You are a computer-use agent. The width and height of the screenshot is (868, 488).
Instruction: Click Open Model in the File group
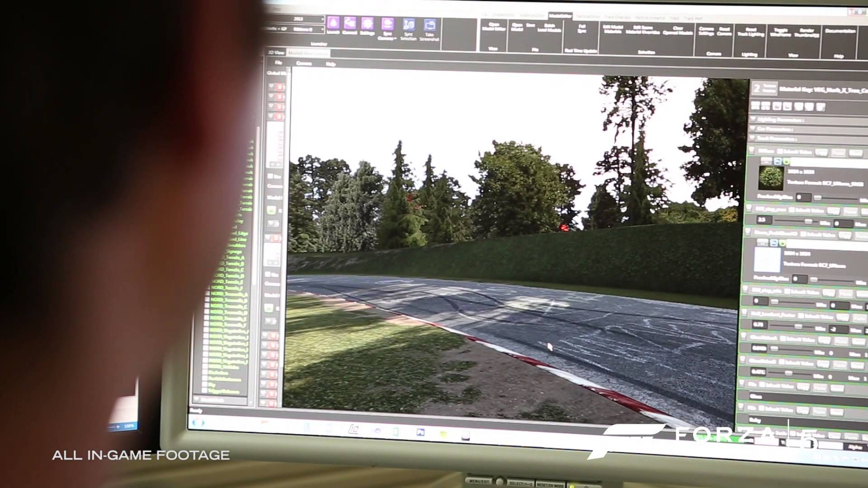tap(517, 28)
